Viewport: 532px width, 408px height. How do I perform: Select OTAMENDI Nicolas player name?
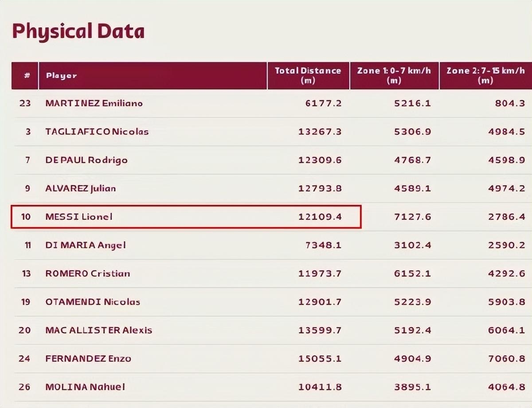(93, 302)
